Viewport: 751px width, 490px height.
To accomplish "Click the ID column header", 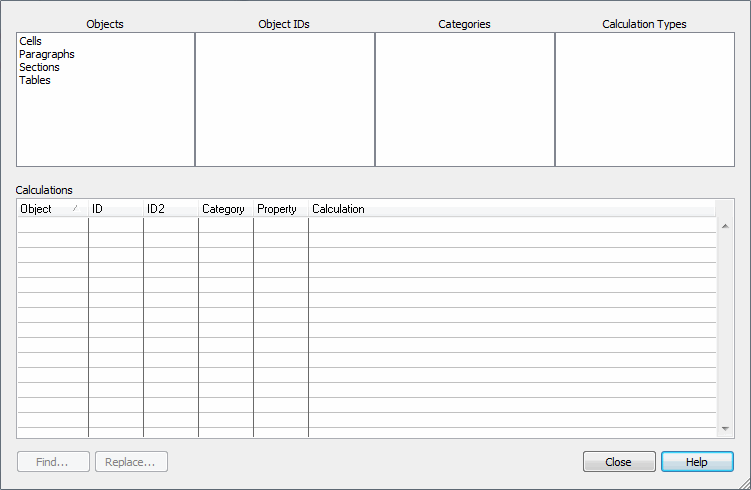I will (115, 209).
